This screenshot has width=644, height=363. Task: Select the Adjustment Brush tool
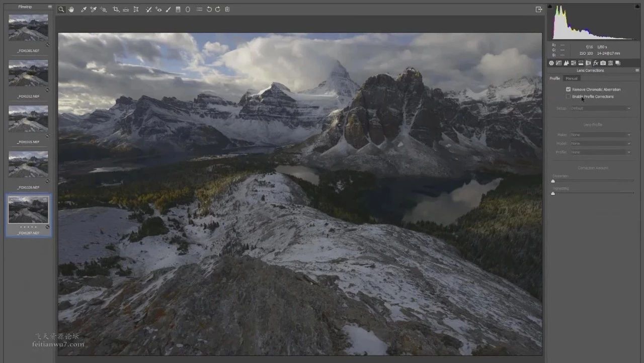coord(168,10)
